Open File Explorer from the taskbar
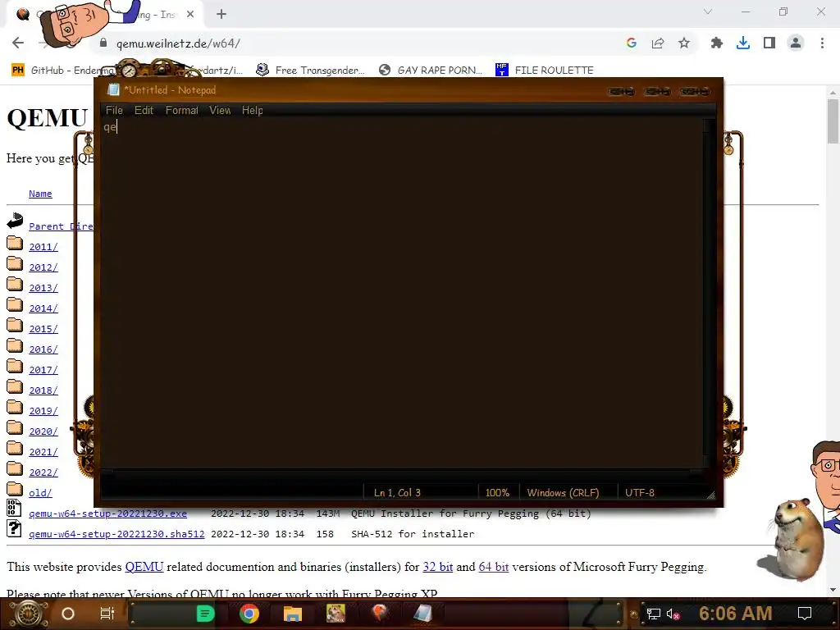This screenshot has width=840, height=630. tap(293, 614)
